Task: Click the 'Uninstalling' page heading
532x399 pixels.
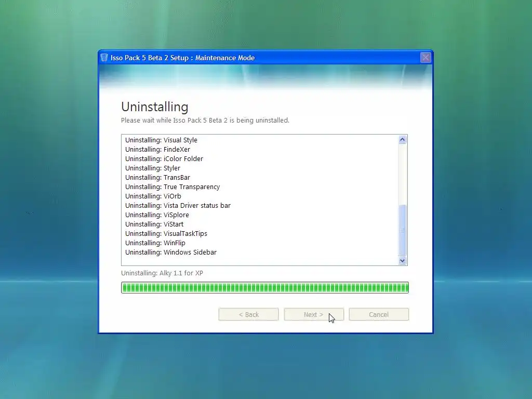Action: 155,107
